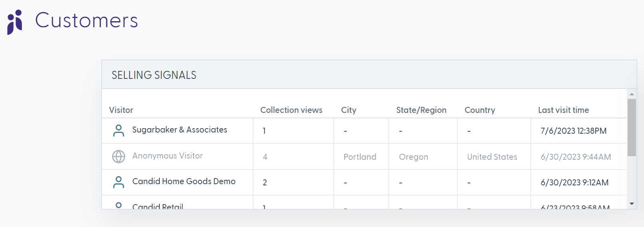Viewport: 644px width, 227px height.
Task: Click the Portland city cell
Action: (360, 157)
